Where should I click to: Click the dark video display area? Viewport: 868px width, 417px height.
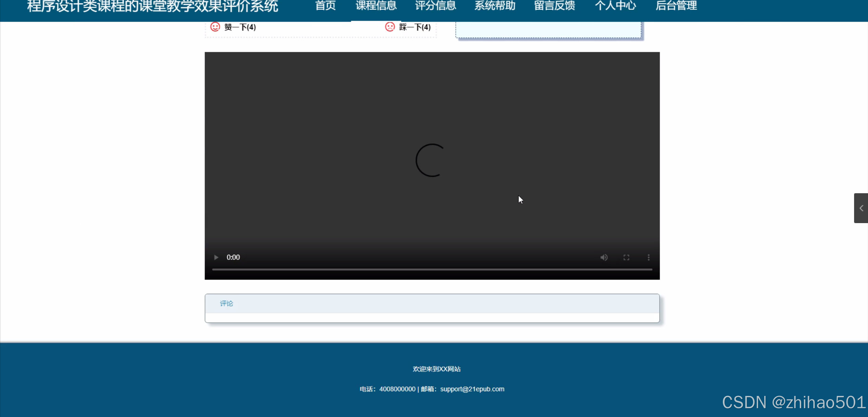tap(339, 136)
